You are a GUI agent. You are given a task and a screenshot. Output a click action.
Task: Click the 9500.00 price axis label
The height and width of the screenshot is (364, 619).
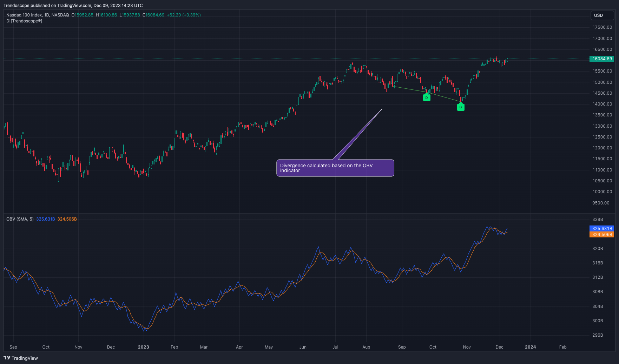coord(601,203)
